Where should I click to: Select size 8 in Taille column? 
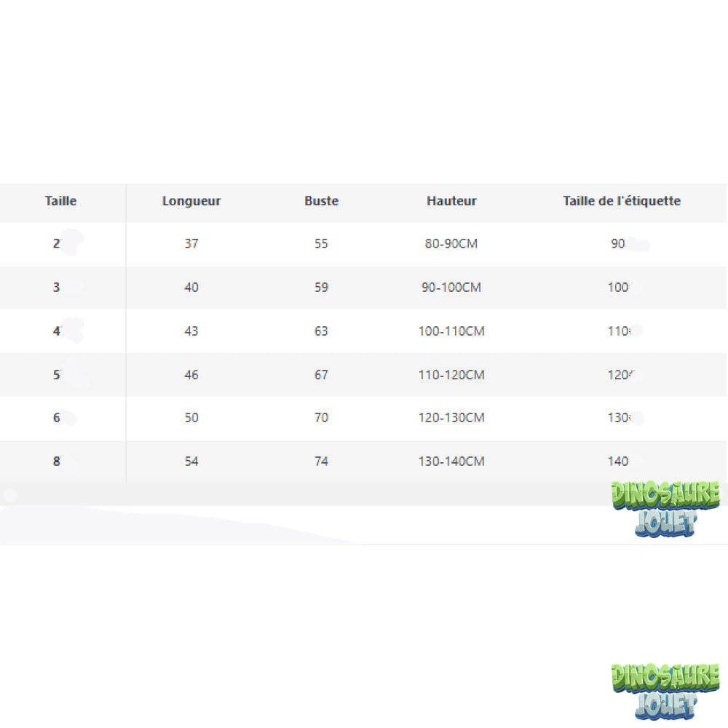point(56,462)
